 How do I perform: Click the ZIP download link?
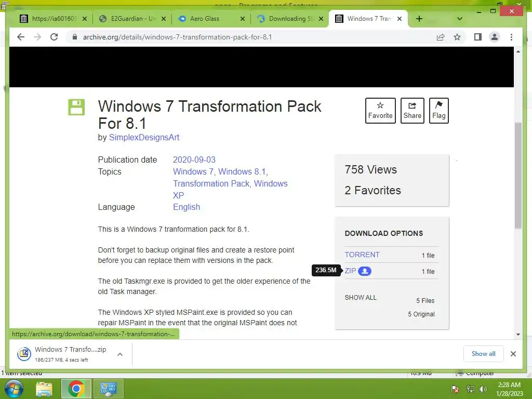[350, 271]
